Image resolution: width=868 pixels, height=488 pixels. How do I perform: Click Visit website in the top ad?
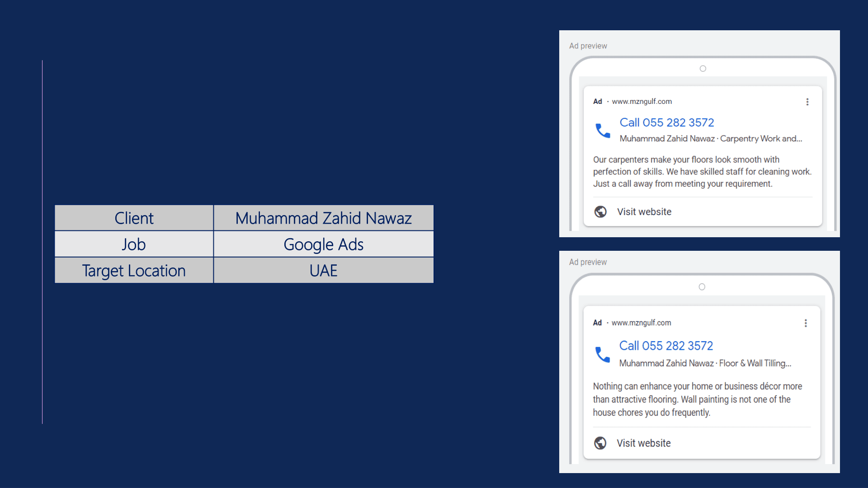coord(644,211)
